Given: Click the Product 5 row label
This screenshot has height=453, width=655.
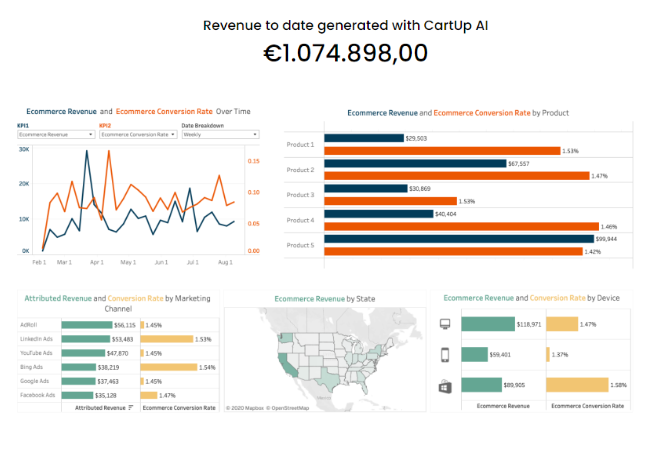Looking at the screenshot, I should pos(300,245).
